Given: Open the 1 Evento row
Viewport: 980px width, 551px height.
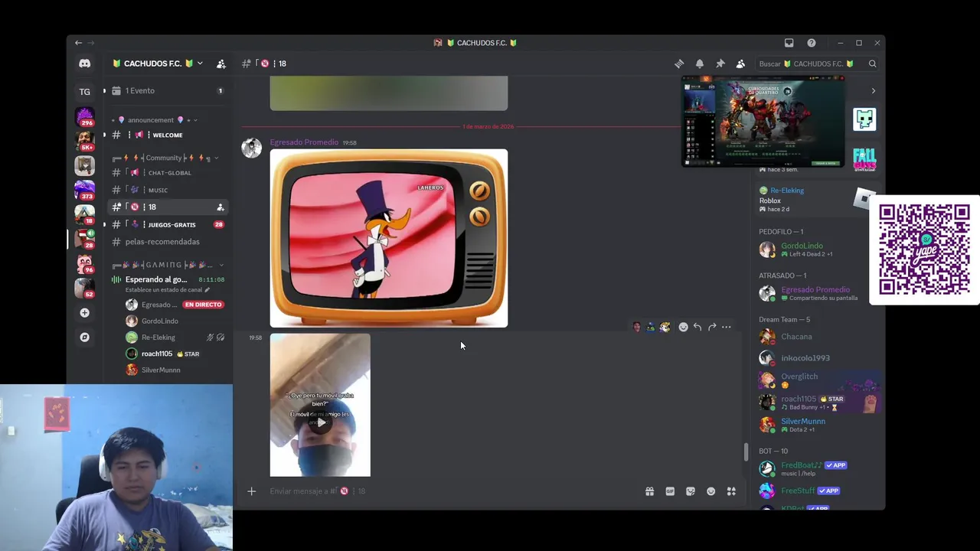Looking at the screenshot, I should [166, 90].
